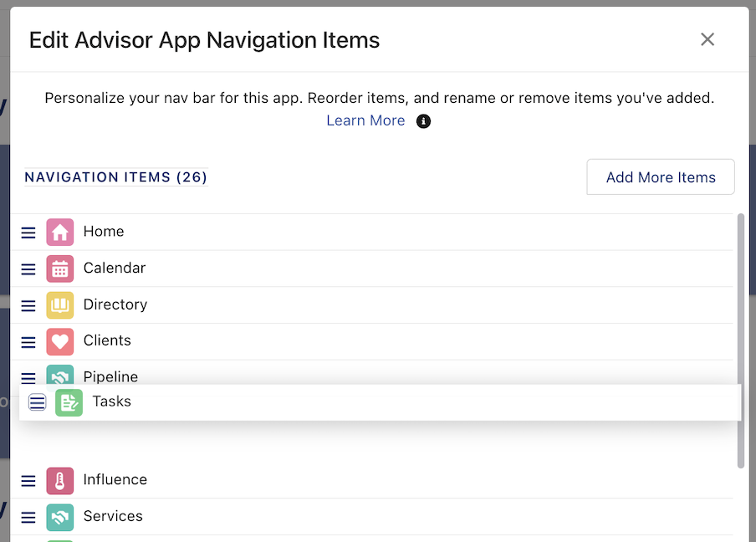This screenshot has width=756, height=542.
Task: Grab the reorder handle for Directory
Action: tap(28, 306)
